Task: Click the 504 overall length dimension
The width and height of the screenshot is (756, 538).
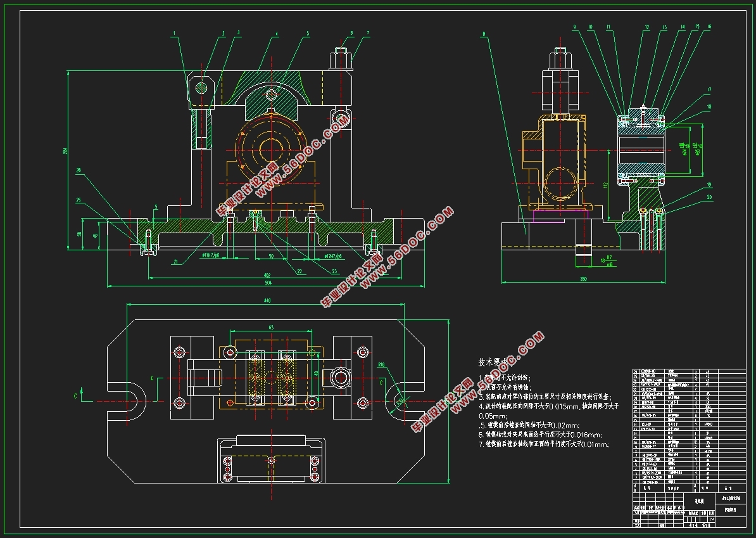Action: pos(268,283)
